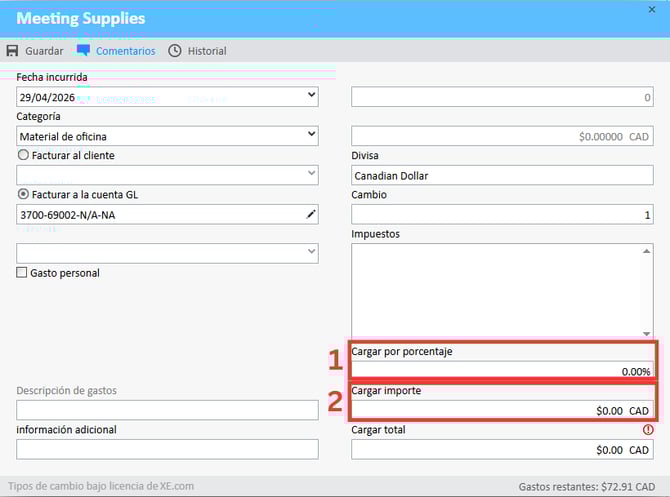This screenshot has height=497, width=670.
Task: Click the Comentarios speech bubble icon
Action: (x=83, y=51)
